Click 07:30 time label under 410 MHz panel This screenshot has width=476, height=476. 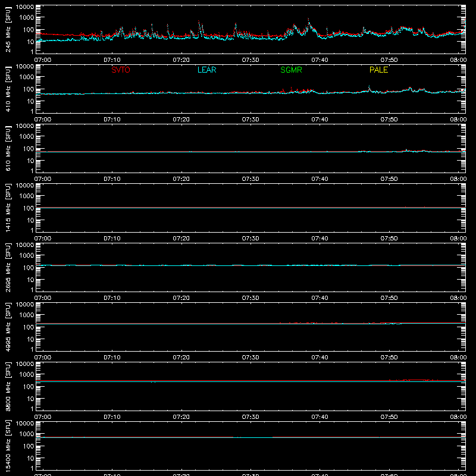click(x=250, y=120)
